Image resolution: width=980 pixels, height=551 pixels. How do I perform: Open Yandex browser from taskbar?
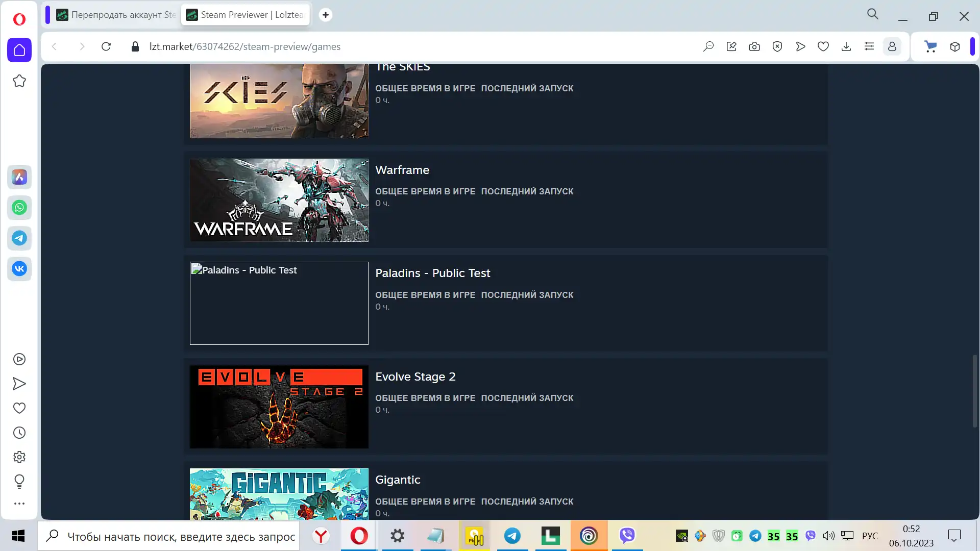321,536
